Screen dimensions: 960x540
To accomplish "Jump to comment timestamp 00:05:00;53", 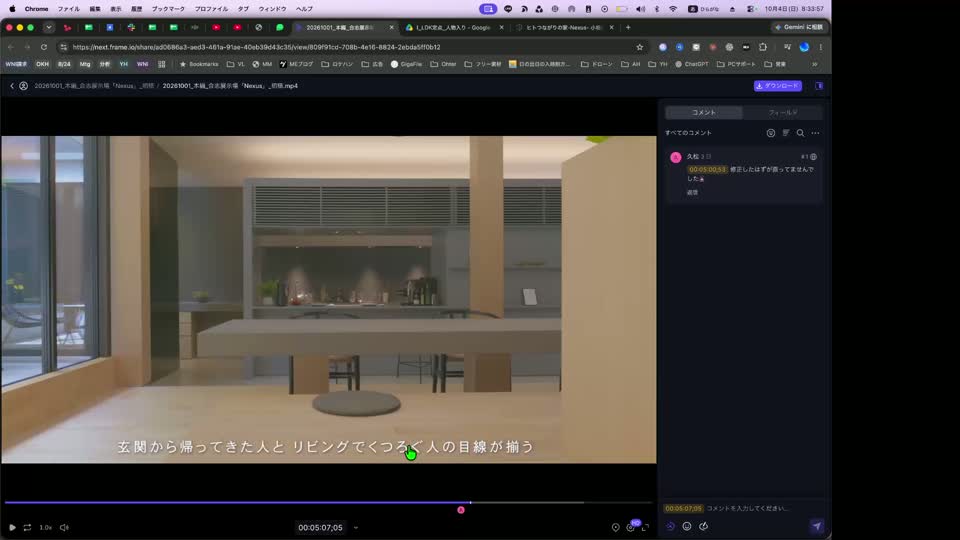I will click(707, 170).
